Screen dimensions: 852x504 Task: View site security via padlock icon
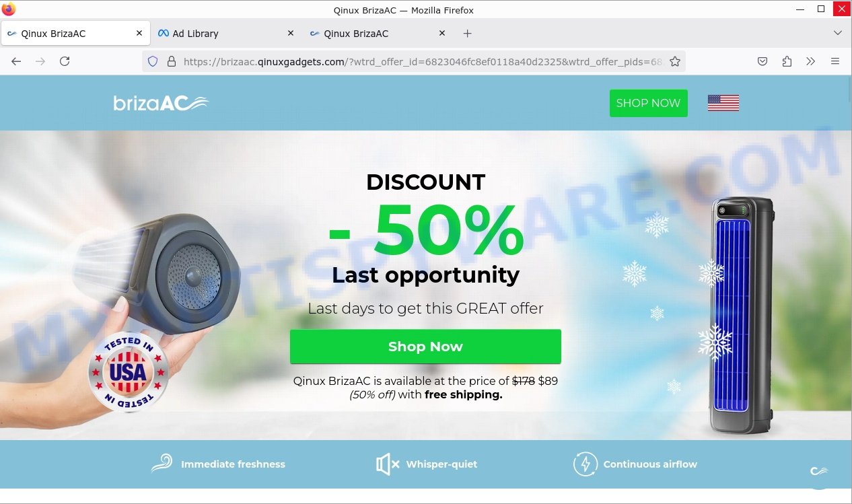171,61
